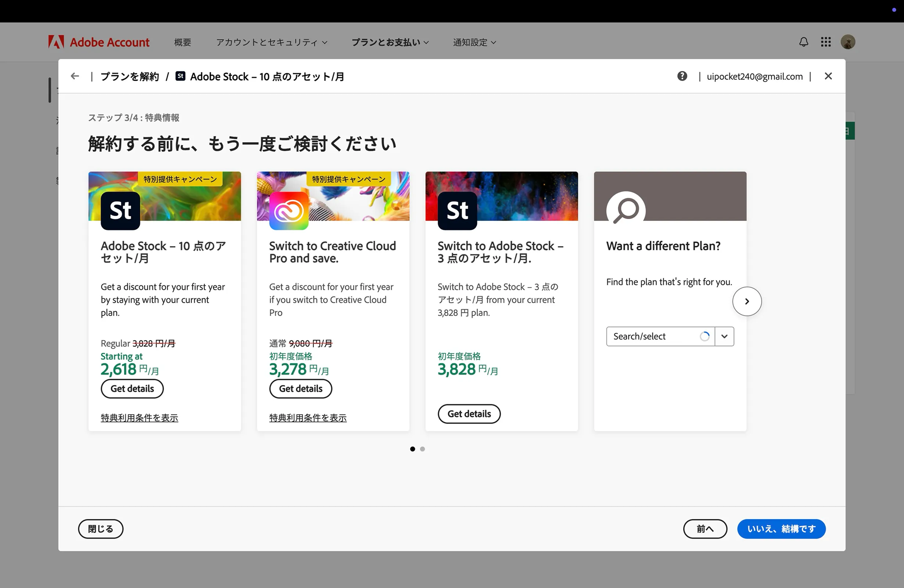Open the user profile avatar

point(847,42)
